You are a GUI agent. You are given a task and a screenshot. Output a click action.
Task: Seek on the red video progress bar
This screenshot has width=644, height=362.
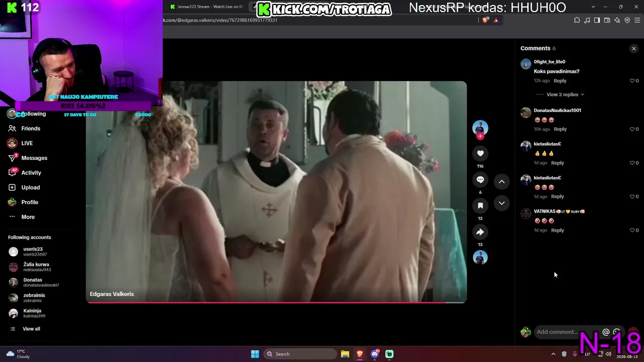click(x=276, y=302)
